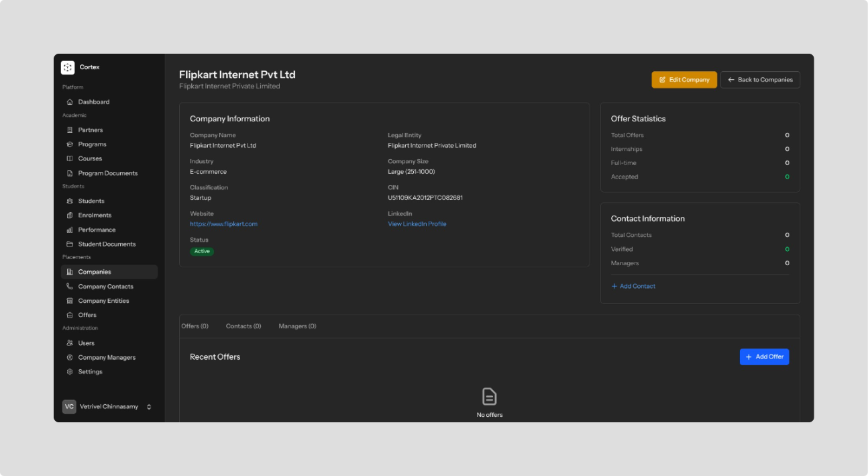The height and width of the screenshot is (476, 868).
Task: Click the Company Entities icon
Action: point(70,301)
